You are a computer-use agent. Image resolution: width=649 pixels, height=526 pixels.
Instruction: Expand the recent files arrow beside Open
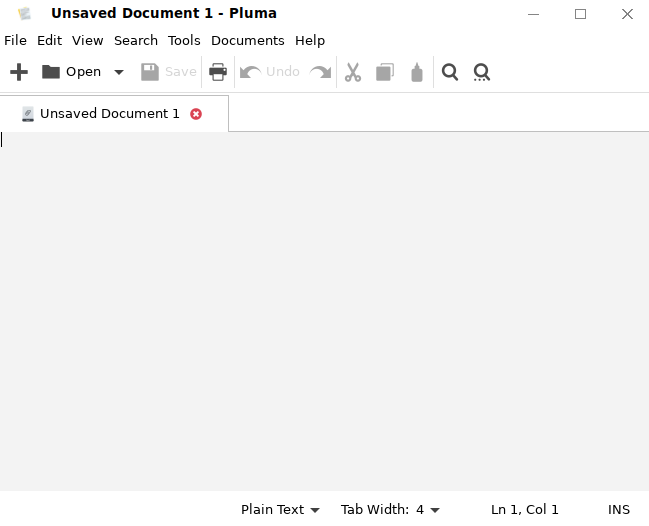tap(119, 72)
